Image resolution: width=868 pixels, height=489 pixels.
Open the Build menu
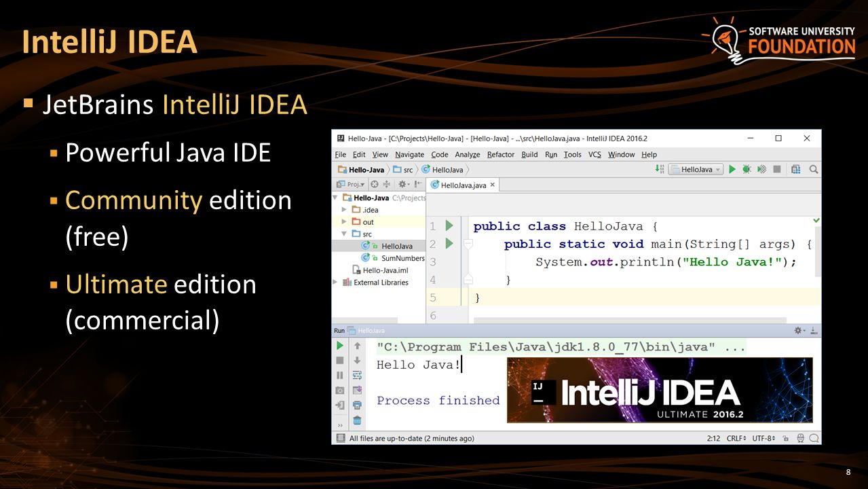click(x=529, y=154)
